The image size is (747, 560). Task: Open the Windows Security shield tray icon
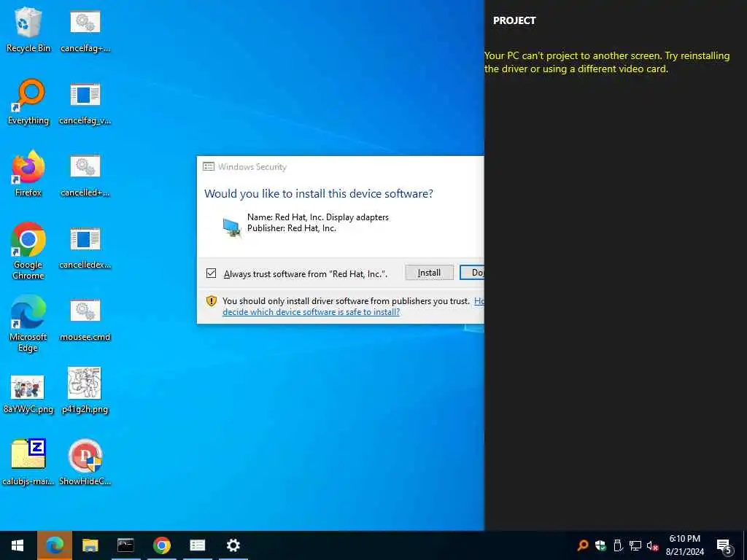click(x=600, y=545)
